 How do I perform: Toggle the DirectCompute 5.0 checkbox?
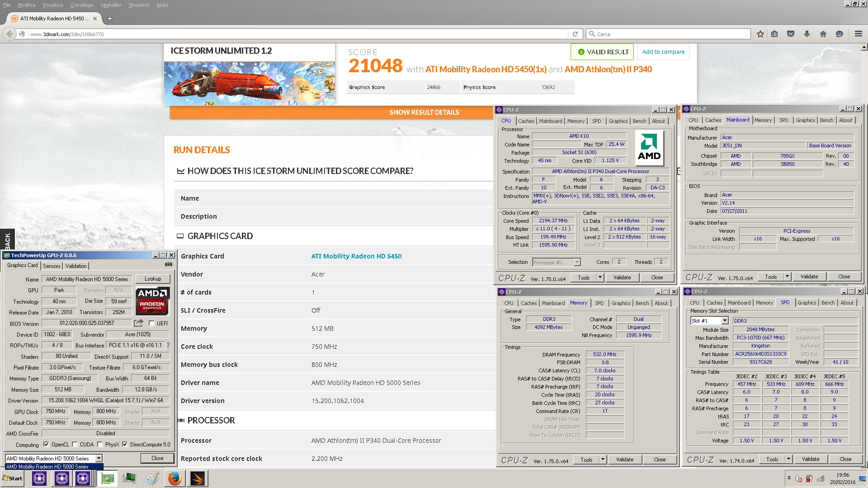(x=125, y=445)
